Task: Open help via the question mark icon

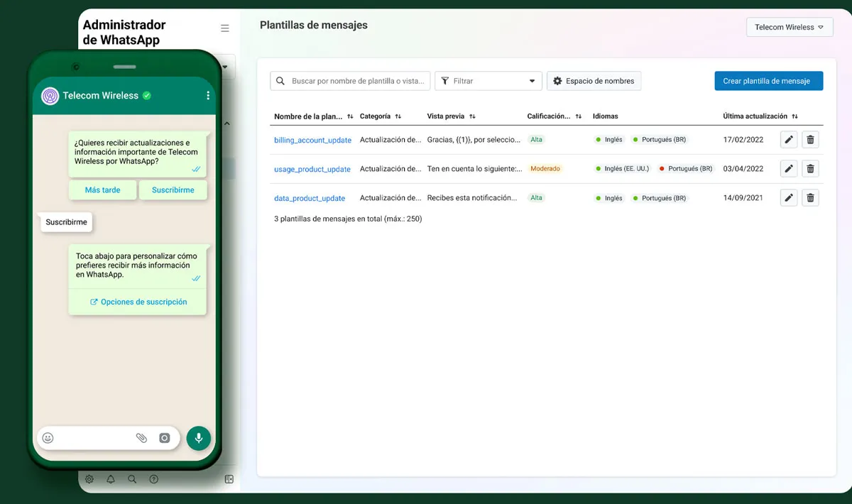Action: tap(153, 479)
